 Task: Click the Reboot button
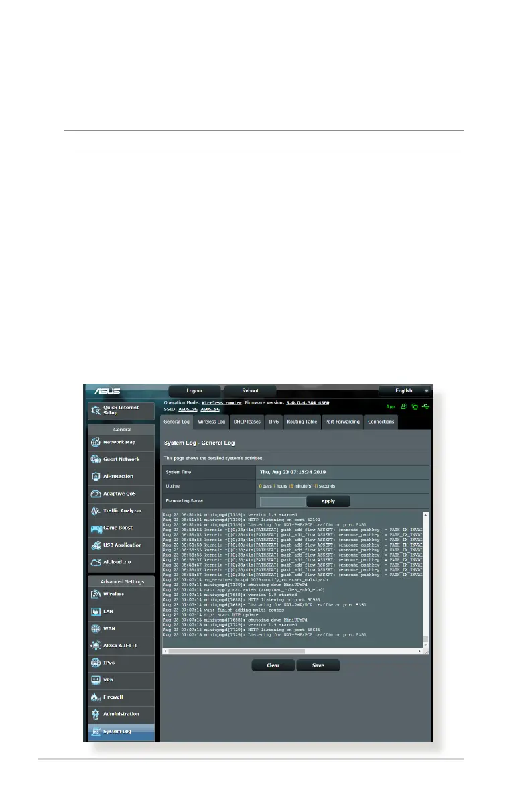tap(250, 391)
